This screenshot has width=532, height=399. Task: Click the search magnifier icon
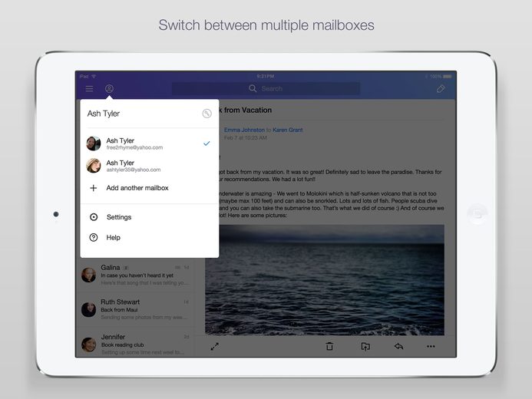coord(253,88)
